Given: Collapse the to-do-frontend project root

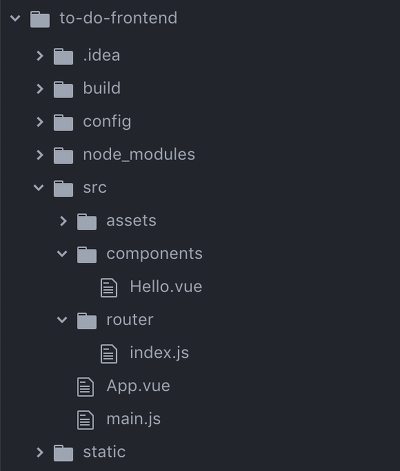Looking at the screenshot, I should coord(15,18).
